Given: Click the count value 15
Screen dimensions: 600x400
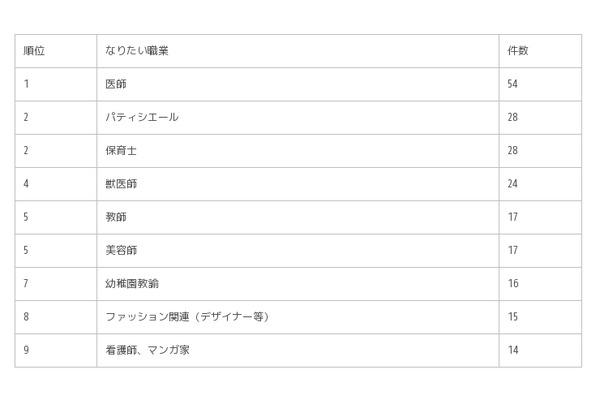Looking at the screenshot, I should tap(513, 317).
